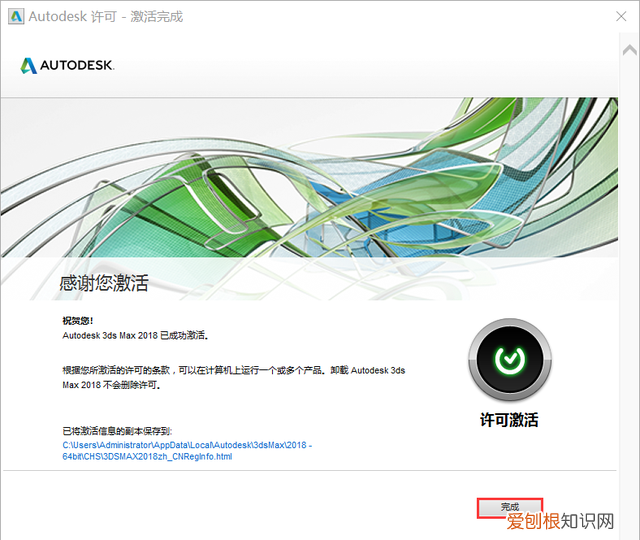
Task: Close the Autodesk license window
Action: [621, 16]
